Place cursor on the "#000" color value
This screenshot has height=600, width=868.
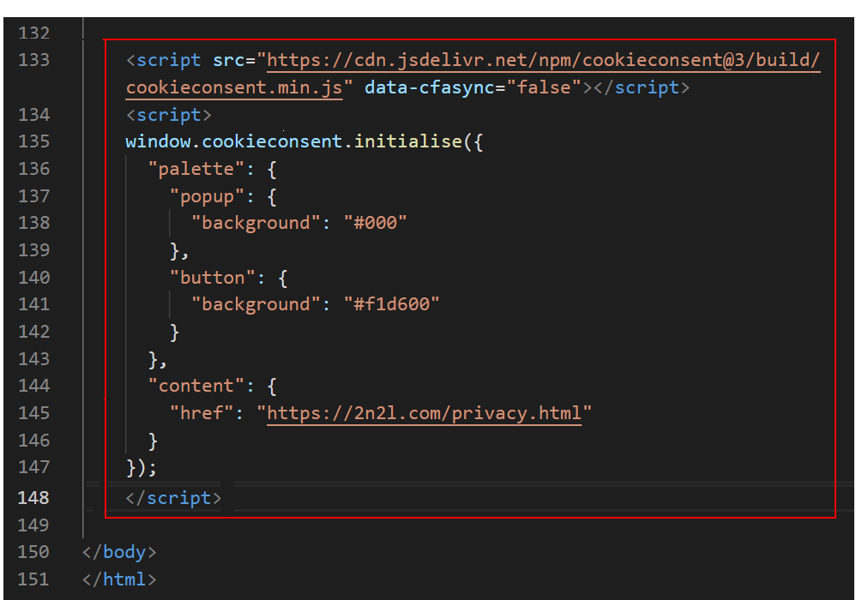pos(375,223)
